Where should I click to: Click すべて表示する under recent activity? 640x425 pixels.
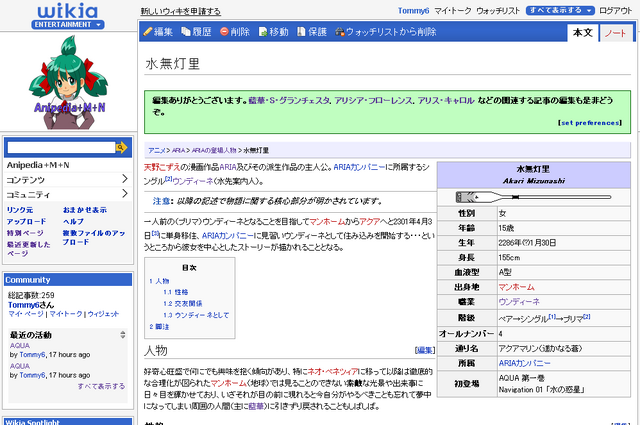coord(101,386)
